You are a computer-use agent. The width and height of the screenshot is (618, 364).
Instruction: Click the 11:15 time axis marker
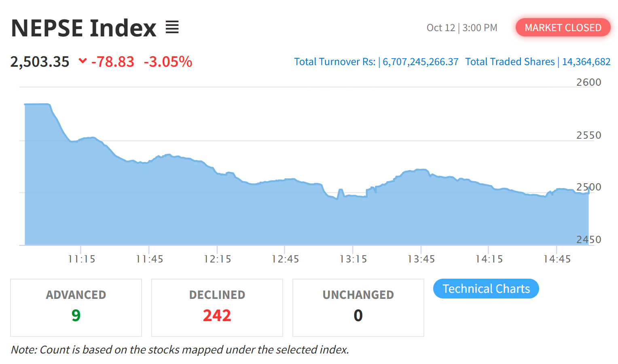[x=81, y=259]
